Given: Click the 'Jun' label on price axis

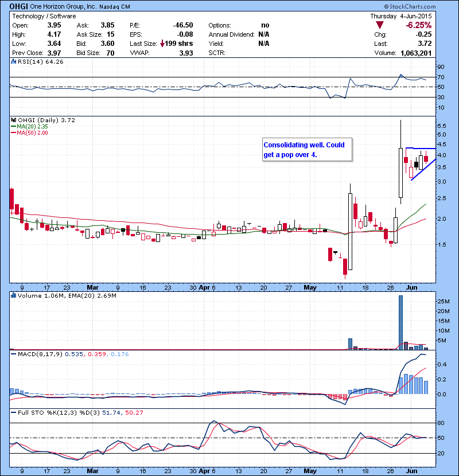Looking at the screenshot, I should click(x=411, y=287).
